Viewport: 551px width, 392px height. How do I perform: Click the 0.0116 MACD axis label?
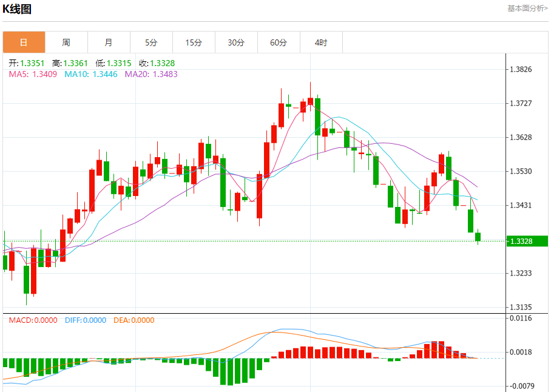pyautogui.click(x=521, y=318)
